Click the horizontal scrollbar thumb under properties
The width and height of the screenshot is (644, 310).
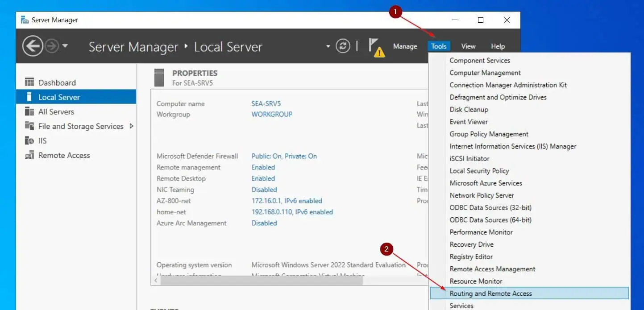(262, 281)
